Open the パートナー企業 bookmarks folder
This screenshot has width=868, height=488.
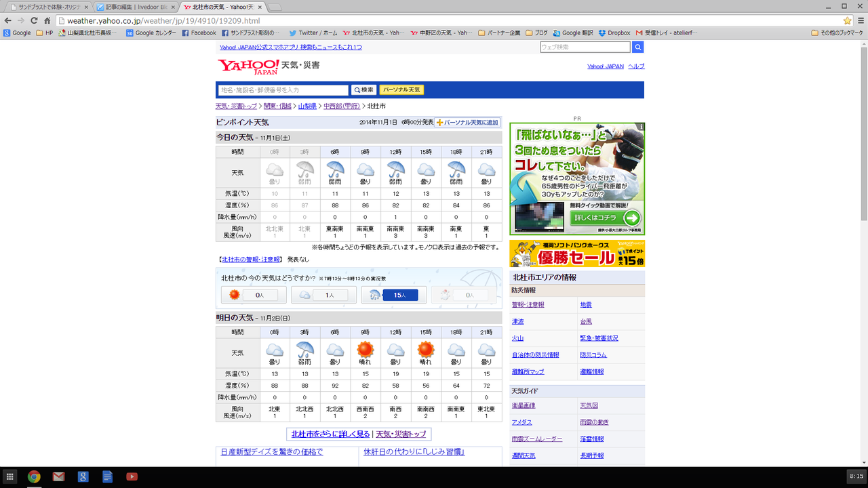pyautogui.click(x=499, y=33)
